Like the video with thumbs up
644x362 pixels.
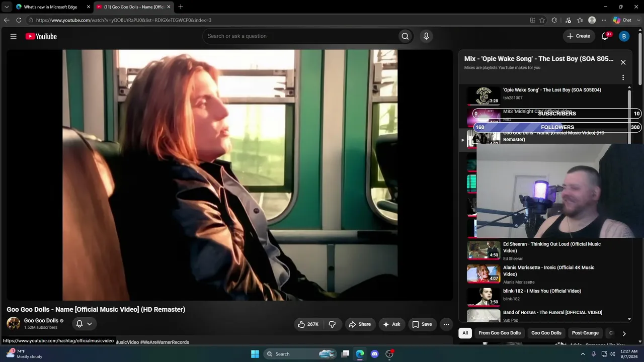[x=308, y=324]
